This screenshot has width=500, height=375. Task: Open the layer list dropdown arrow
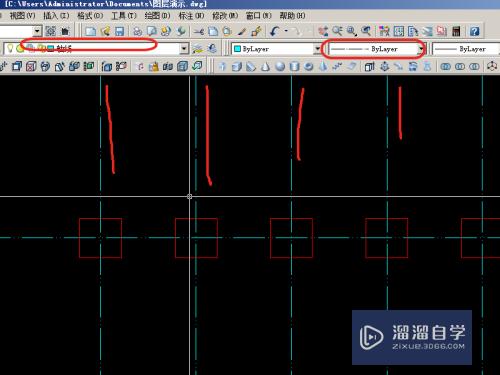click(184, 49)
